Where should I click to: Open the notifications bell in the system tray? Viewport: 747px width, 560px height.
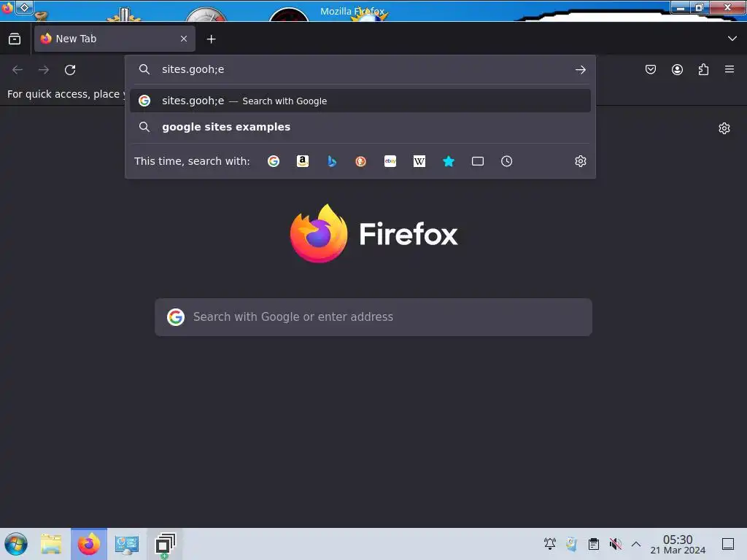[x=550, y=543]
